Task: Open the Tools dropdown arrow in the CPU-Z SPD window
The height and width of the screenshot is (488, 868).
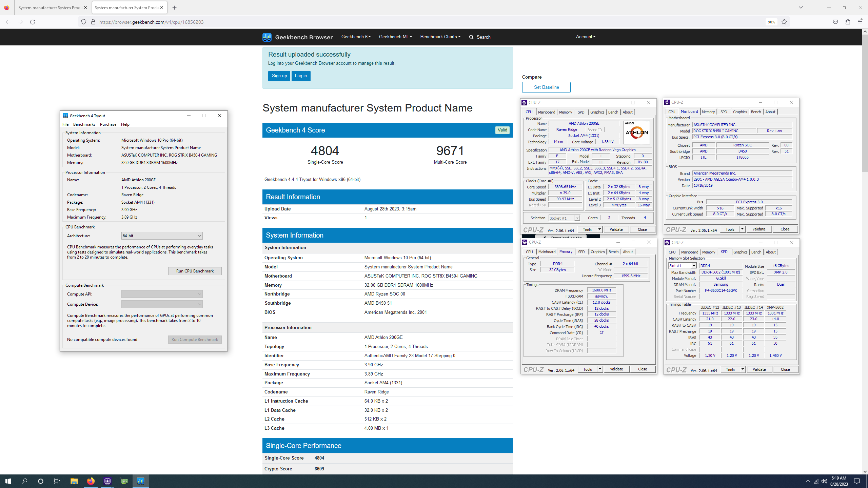Action: pyautogui.click(x=742, y=369)
